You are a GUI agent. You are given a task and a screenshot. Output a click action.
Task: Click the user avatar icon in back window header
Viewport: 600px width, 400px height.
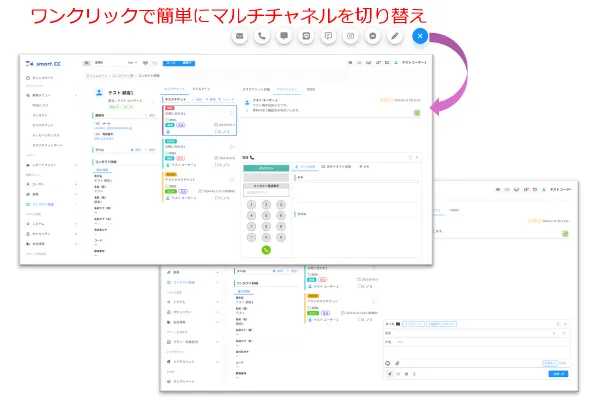point(544,189)
